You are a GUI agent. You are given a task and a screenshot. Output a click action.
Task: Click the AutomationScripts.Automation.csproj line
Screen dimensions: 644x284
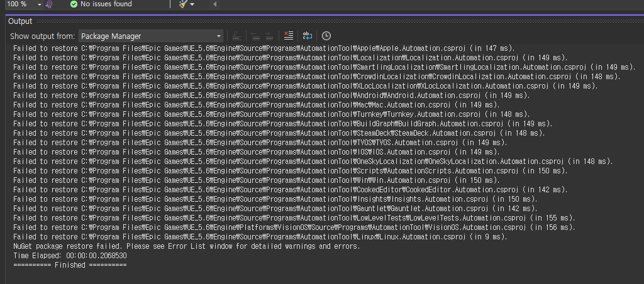coord(291,171)
